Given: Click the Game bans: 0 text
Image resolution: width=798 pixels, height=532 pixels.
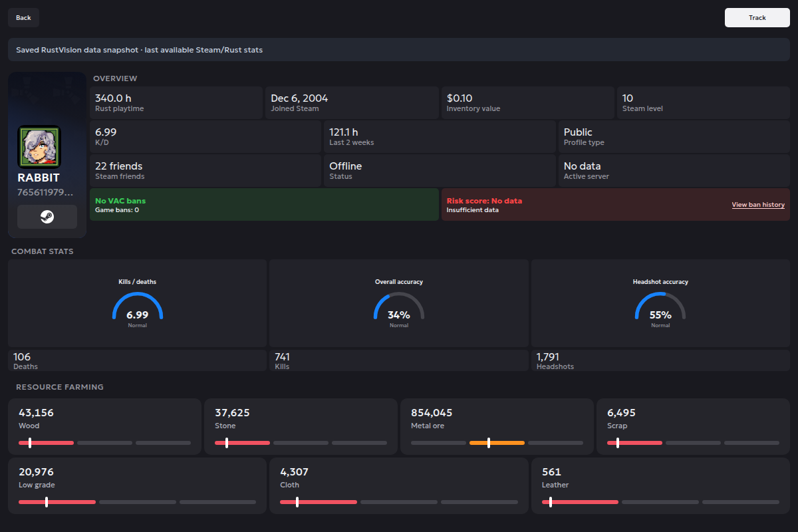Looking at the screenshot, I should coord(117,210).
